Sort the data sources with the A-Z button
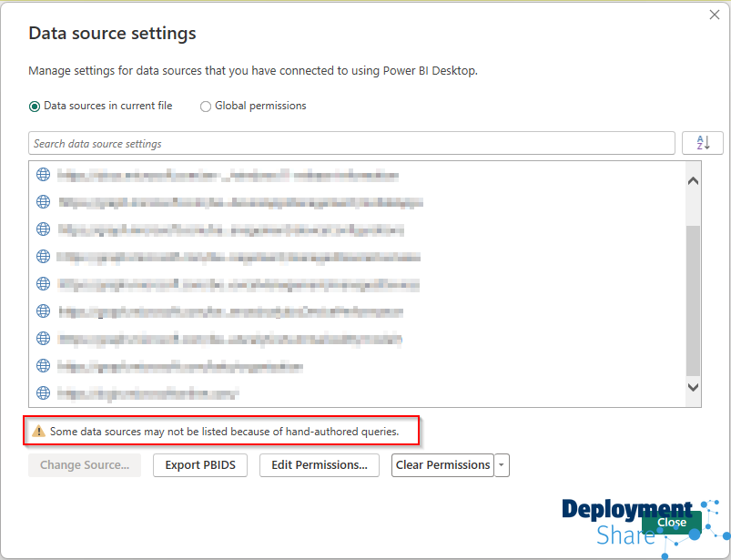731x560 pixels. [x=703, y=143]
